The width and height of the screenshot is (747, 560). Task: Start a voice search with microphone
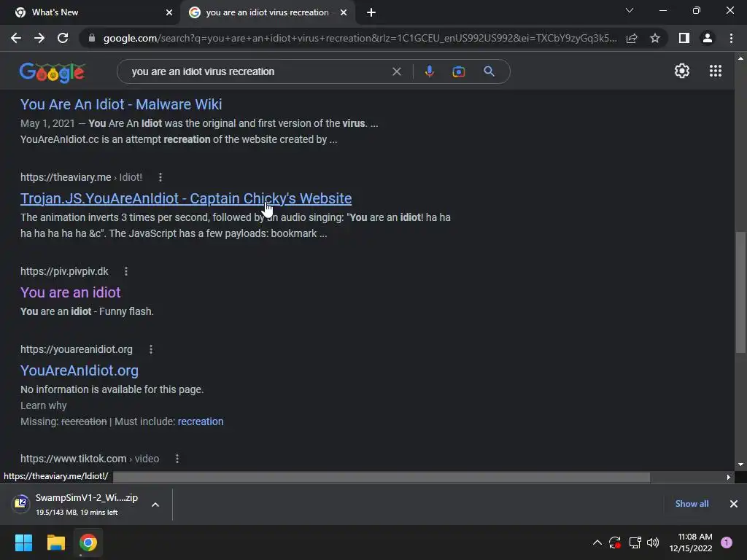pos(429,71)
